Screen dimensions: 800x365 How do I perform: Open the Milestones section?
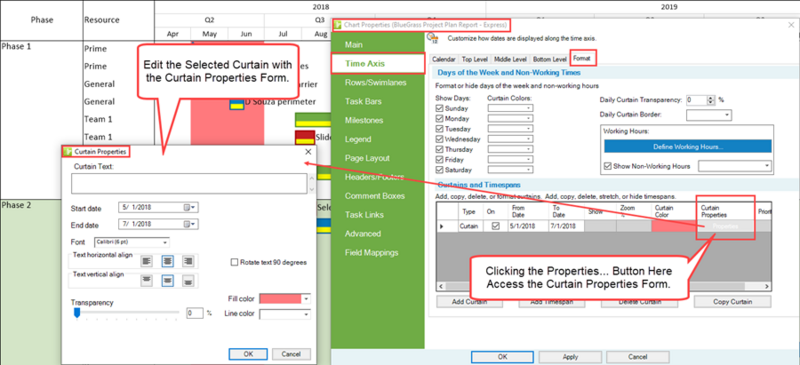364,120
